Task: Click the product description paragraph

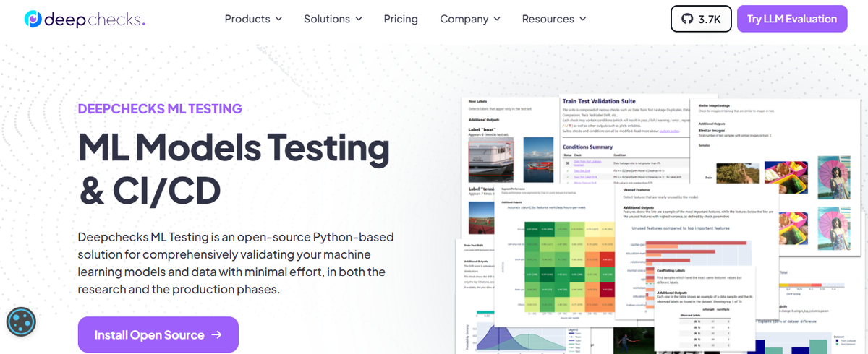Action: [236, 263]
